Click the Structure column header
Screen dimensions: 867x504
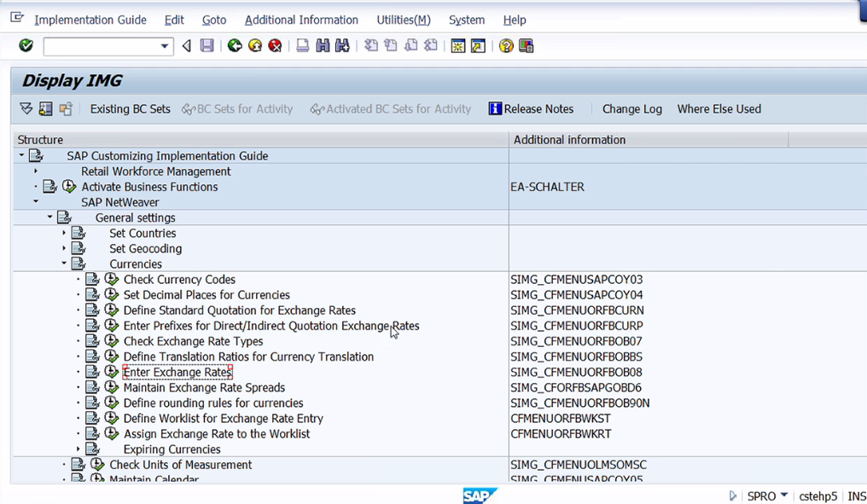tap(260, 140)
